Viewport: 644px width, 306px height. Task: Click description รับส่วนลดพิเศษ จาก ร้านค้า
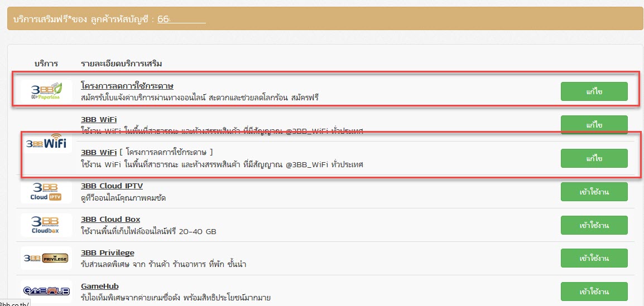164,265
